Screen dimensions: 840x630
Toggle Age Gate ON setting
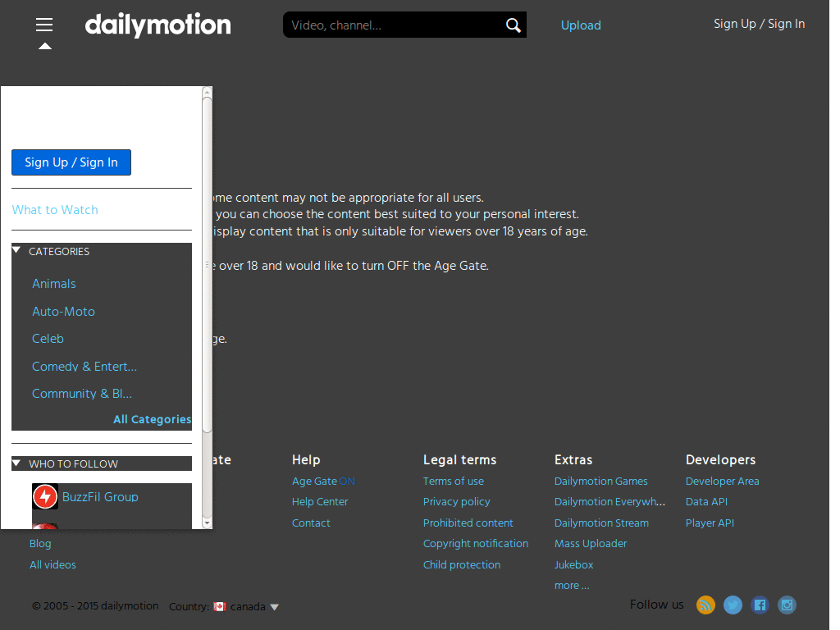(x=323, y=481)
